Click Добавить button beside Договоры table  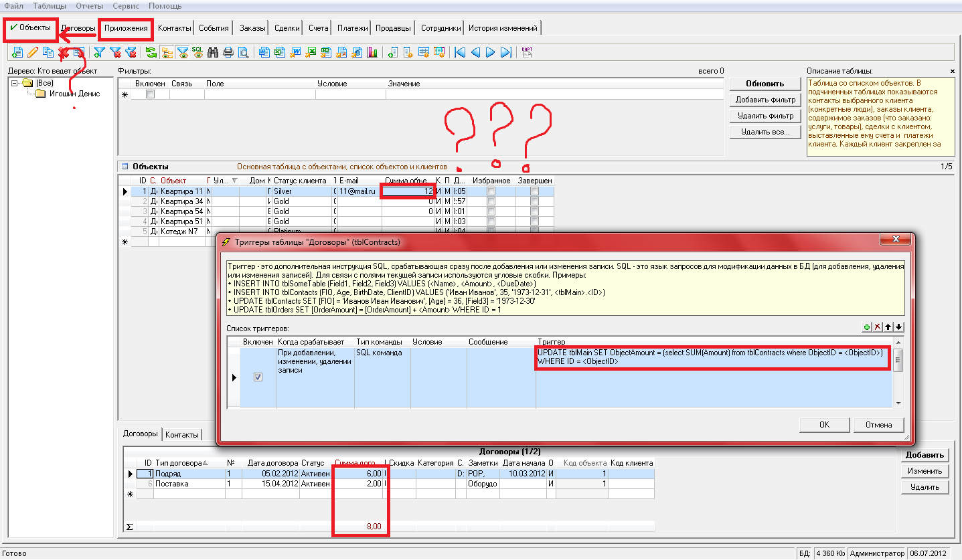(x=925, y=455)
